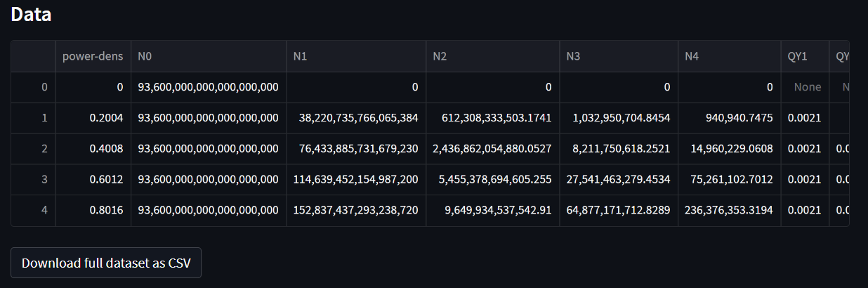Image resolution: width=868 pixels, height=288 pixels.
Task: Select row index 1
Action: click(34, 118)
